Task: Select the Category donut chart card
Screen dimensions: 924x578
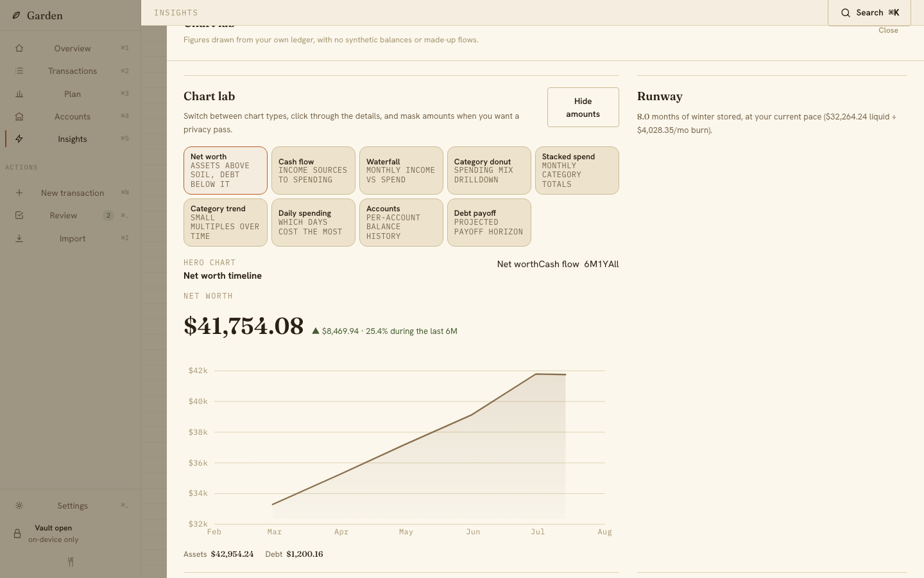Action: pos(489,170)
